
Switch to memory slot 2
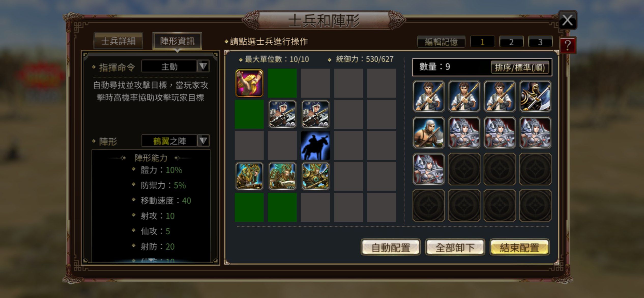point(511,42)
